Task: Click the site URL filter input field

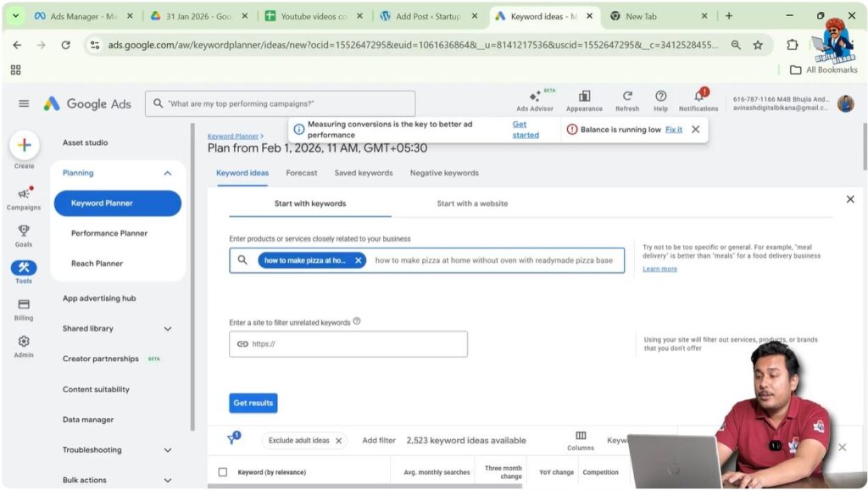Action: (x=348, y=343)
